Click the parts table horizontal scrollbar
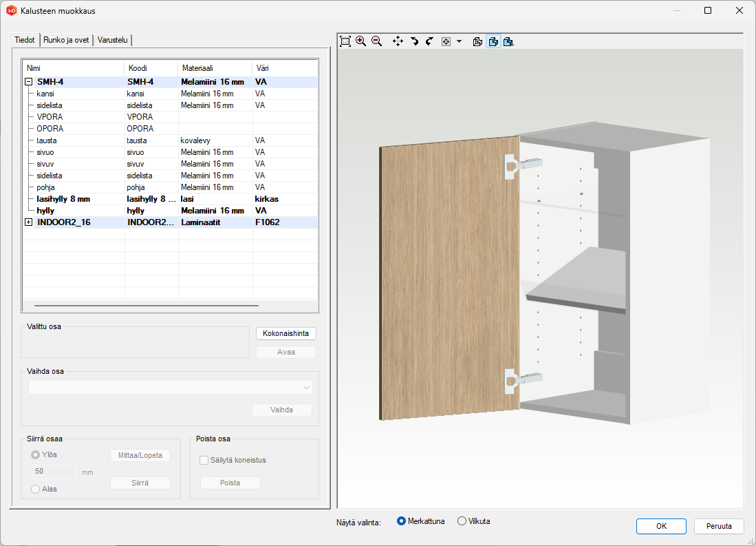The width and height of the screenshot is (756, 546). coord(147,305)
